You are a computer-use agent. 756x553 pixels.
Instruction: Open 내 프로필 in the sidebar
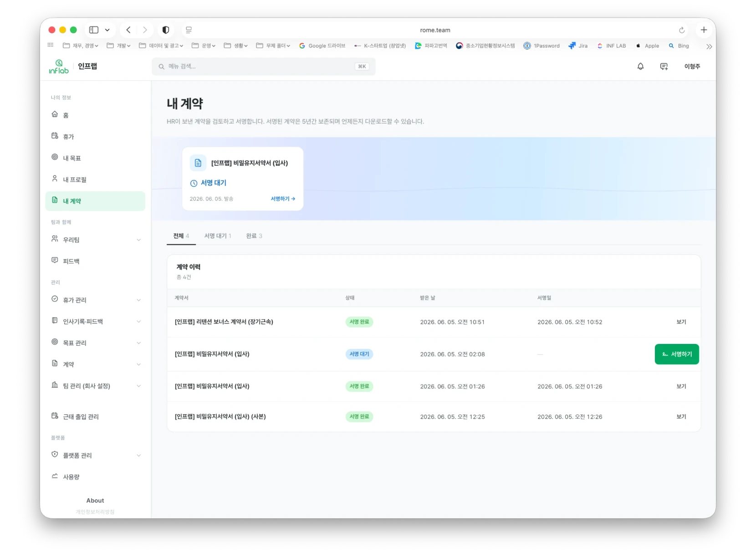click(x=95, y=179)
